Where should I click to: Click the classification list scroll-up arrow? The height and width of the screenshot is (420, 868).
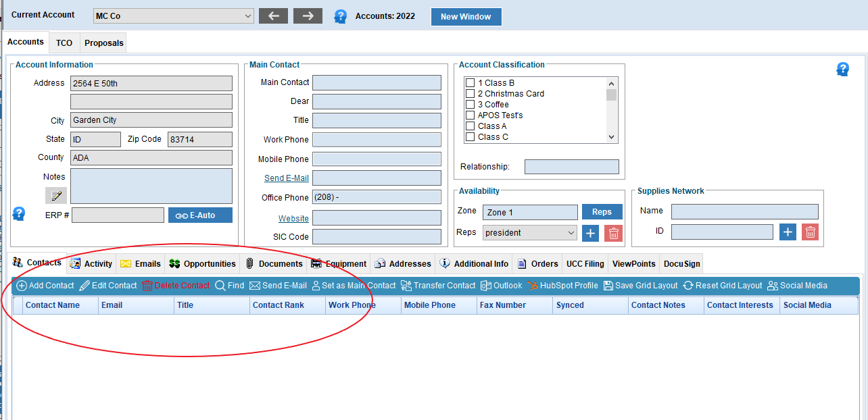click(612, 82)
